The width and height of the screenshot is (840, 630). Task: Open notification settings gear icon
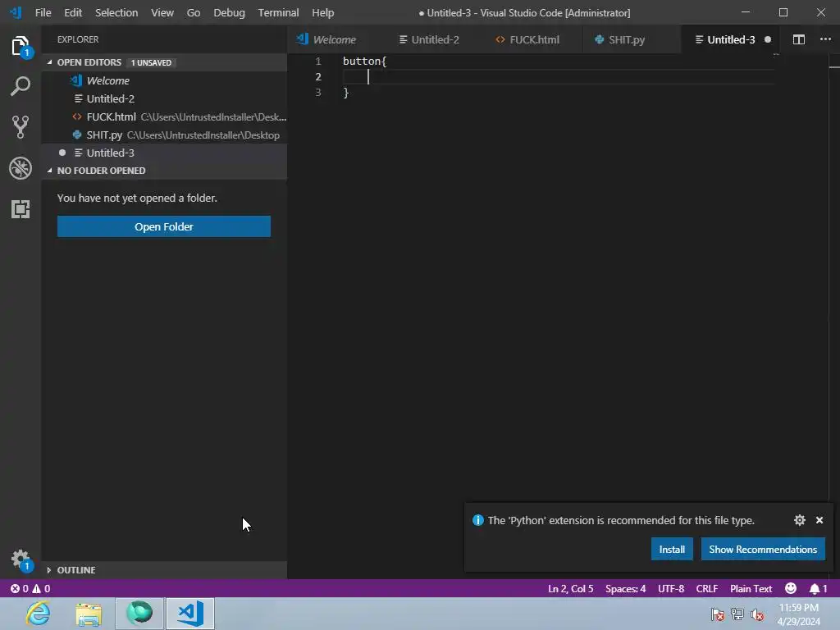pos(799,520)
